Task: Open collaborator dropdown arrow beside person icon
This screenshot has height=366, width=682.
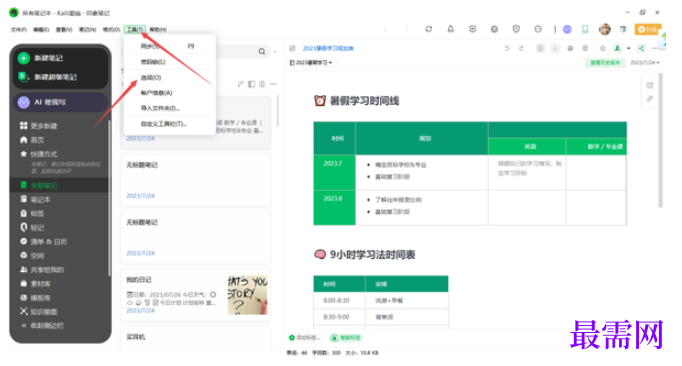Action: pos(629,48)
